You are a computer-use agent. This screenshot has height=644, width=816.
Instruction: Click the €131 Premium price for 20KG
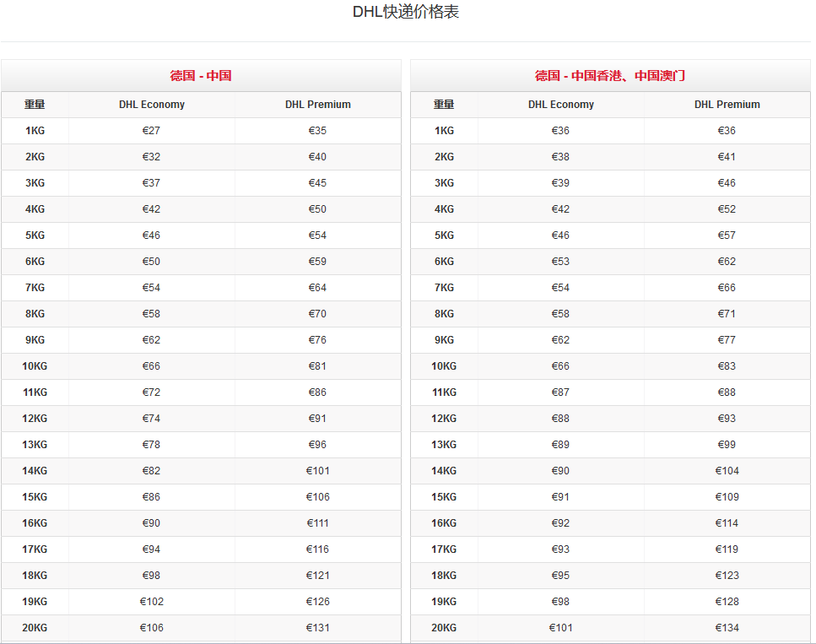coord(317,627)
